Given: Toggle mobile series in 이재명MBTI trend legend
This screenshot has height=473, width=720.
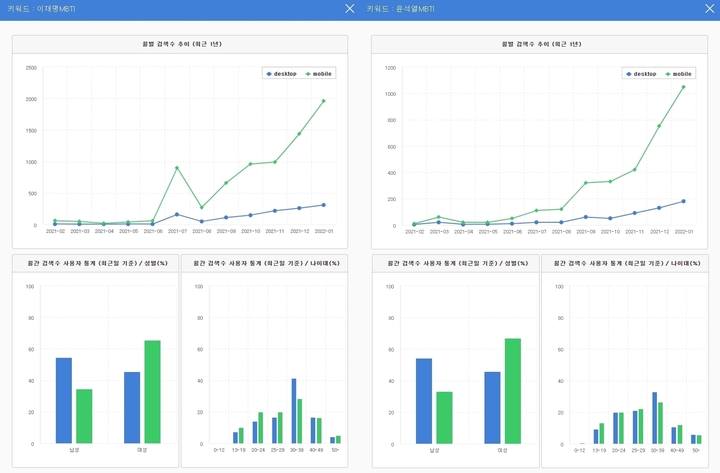Looking at the screenshot, I should tap(318, 73).
